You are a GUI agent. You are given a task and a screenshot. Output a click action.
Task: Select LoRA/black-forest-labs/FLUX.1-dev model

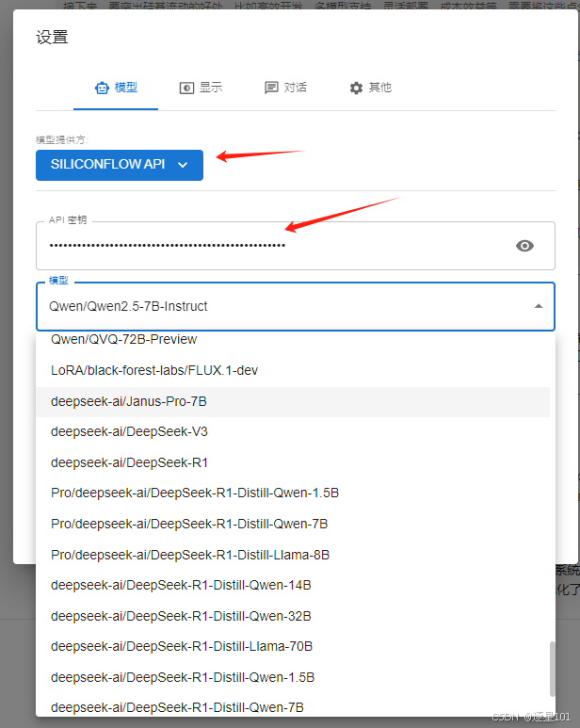(x=293, y=370)
